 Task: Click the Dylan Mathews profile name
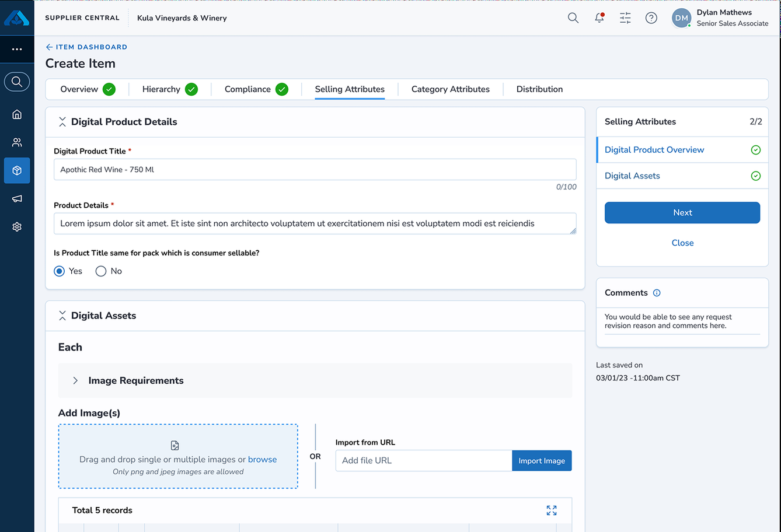coord(724,12)
